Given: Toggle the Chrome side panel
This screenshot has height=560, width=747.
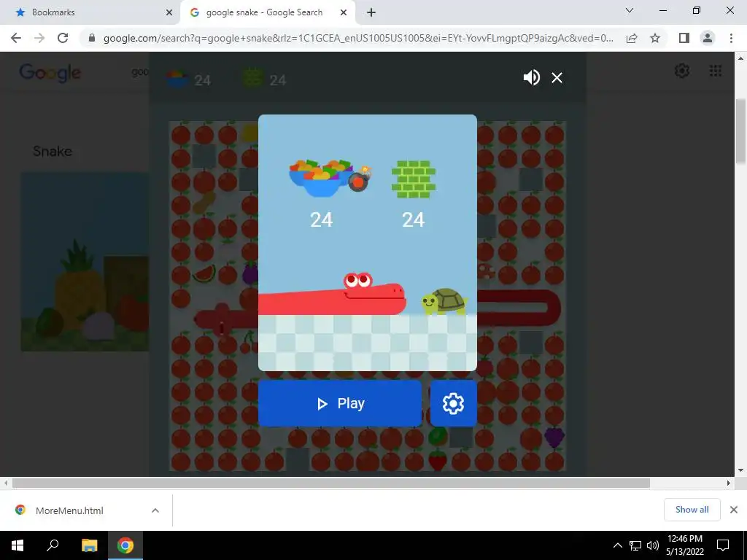Looking at the screenshot, I should tap(684, 38).
